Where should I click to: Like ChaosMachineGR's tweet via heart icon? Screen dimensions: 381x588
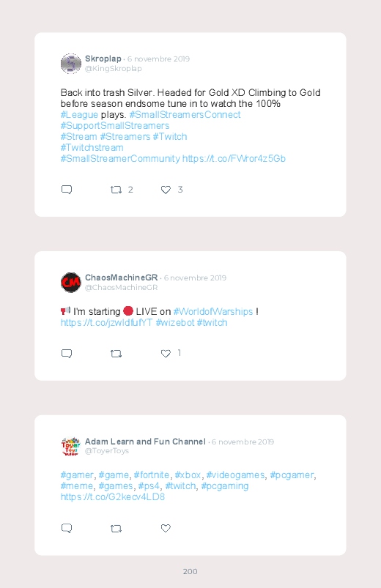pyautogui.click(x=166, y=354)
